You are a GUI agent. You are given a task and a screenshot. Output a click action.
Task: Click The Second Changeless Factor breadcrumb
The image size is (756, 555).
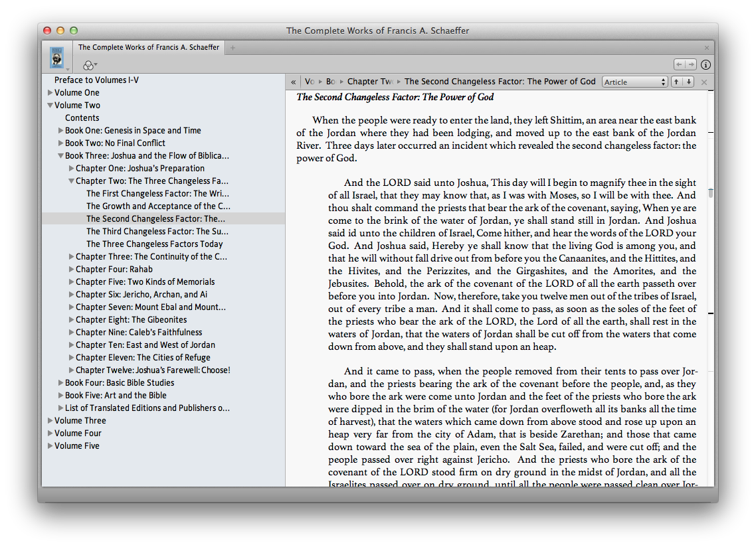(500, 82)
